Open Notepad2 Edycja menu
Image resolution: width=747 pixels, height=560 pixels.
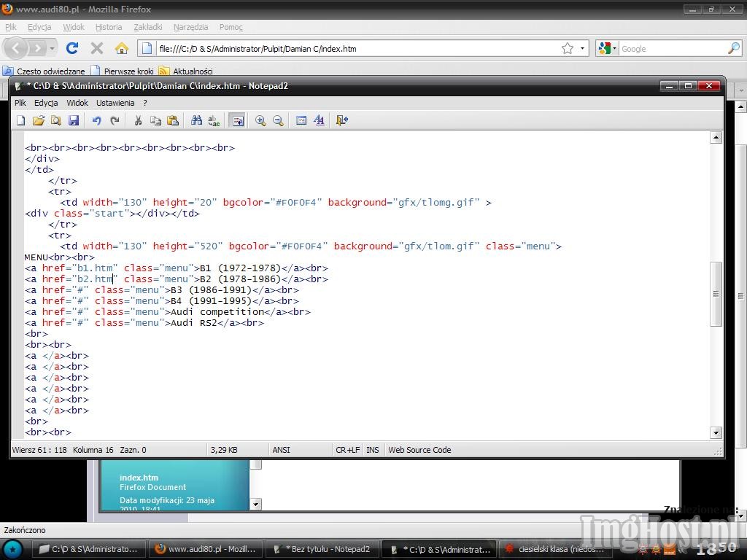[x=46, y=103]
